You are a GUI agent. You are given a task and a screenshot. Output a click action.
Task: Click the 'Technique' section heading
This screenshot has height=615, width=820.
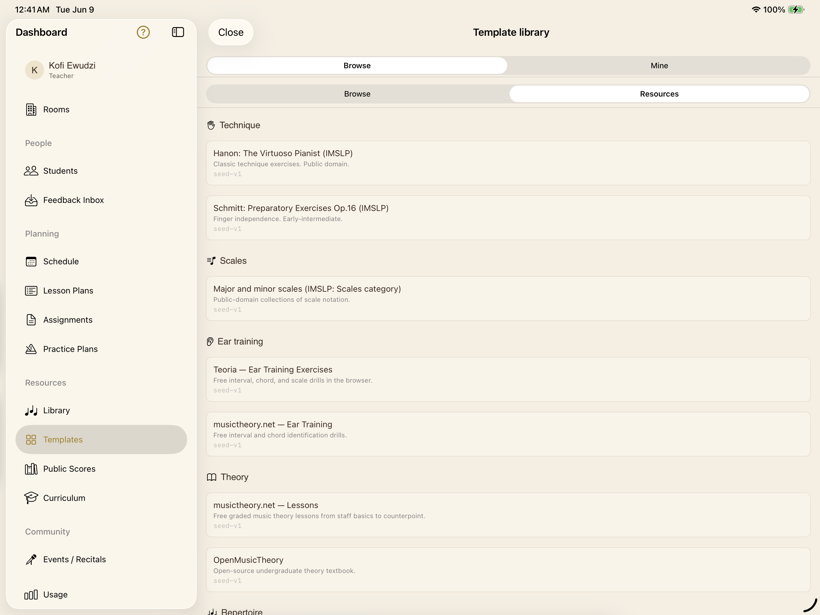pyautogui.click(x=240, y=126)
